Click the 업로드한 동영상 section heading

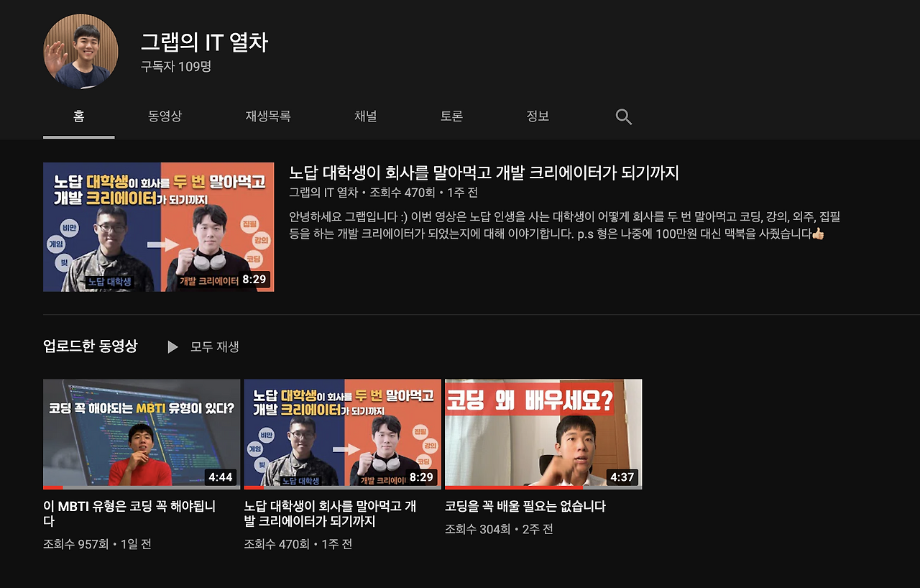tap(90, 346)
